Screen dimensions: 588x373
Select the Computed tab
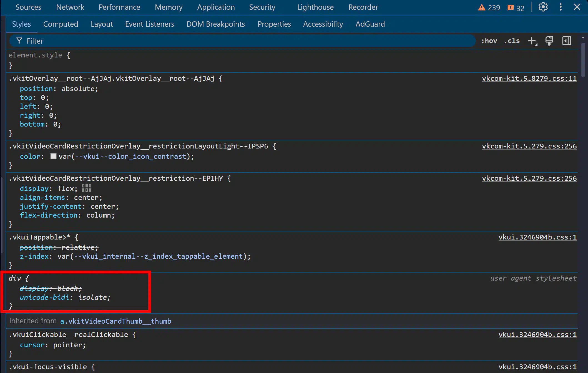click(61, 24)
